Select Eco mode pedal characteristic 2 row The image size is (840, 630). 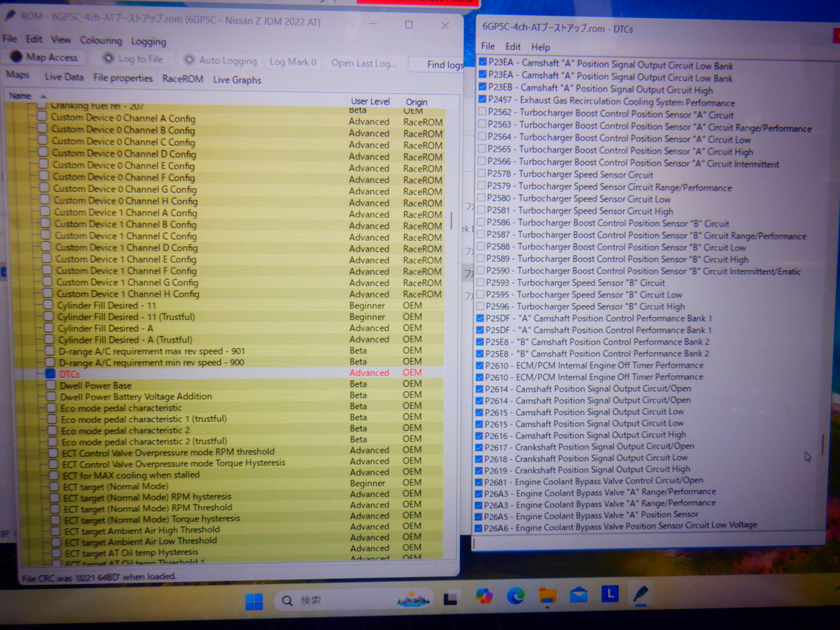coord(126,430)
